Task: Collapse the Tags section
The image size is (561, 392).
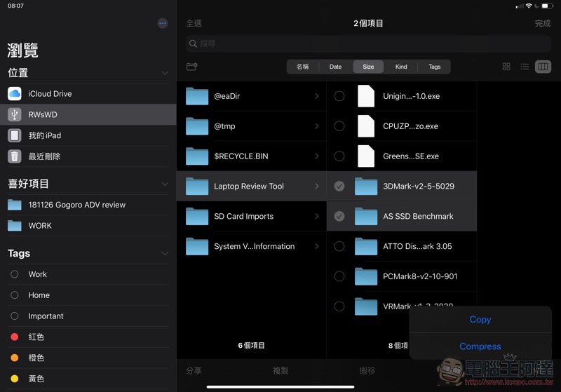Action: [x=165, y=254]
